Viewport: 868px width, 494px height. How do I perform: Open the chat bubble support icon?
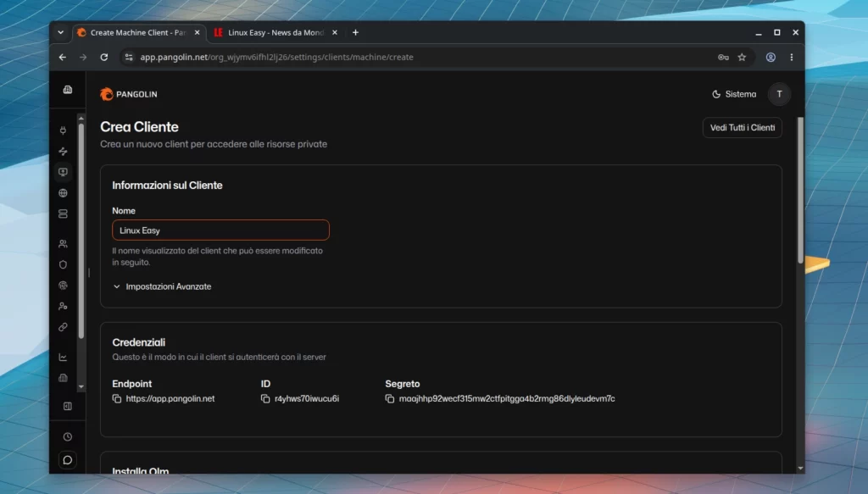[x=68, y=460]
